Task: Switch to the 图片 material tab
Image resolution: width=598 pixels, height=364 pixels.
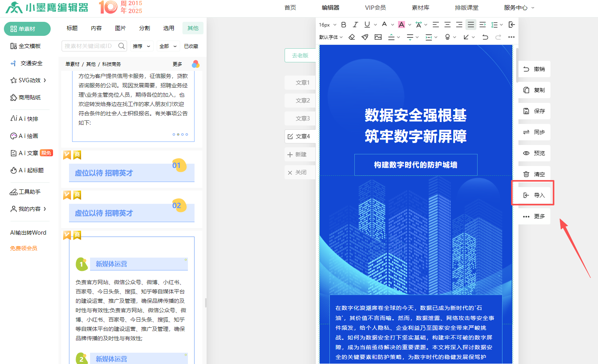Action: pos(120,28)
